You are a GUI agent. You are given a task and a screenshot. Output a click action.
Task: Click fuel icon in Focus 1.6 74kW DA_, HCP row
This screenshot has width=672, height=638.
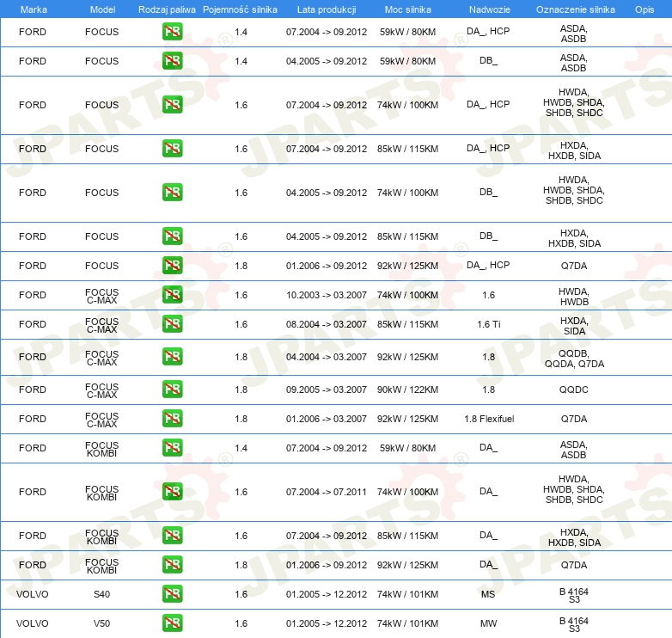coord(172,105)
